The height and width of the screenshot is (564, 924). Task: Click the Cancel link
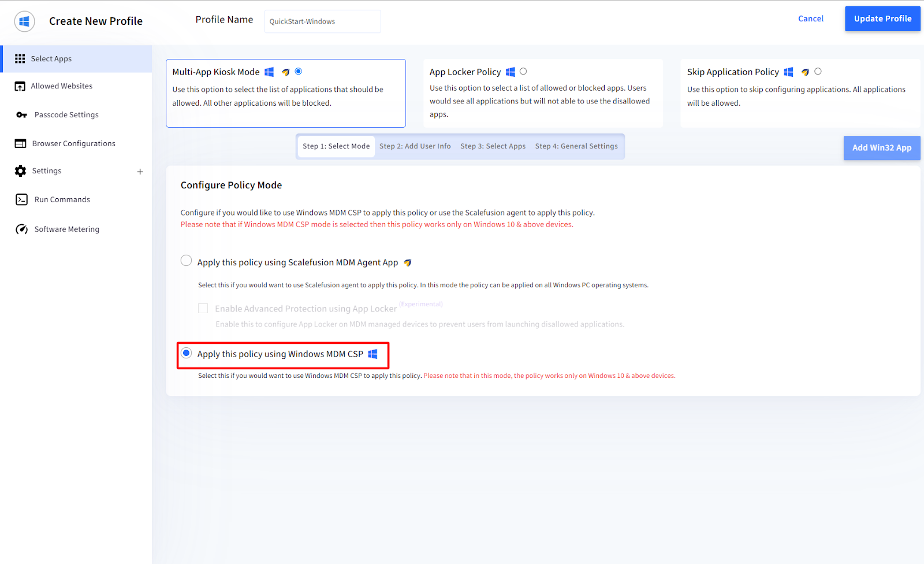(811, 18)
